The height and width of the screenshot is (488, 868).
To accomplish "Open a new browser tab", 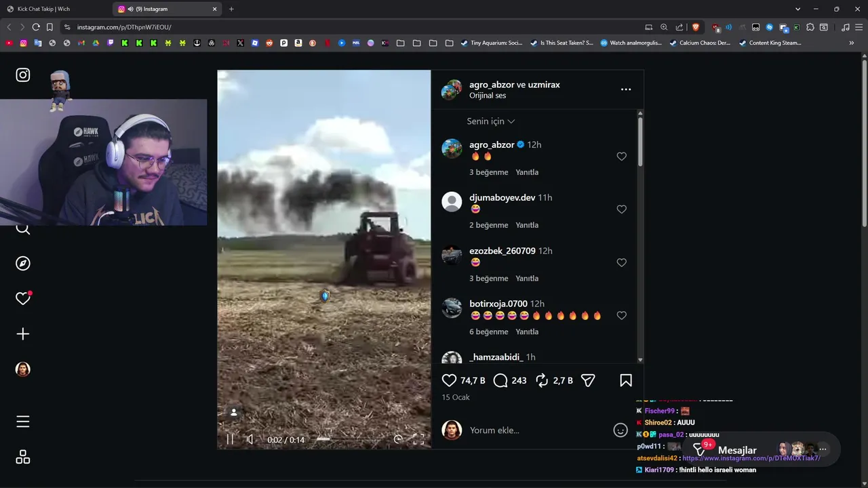I will click(231, 9).
